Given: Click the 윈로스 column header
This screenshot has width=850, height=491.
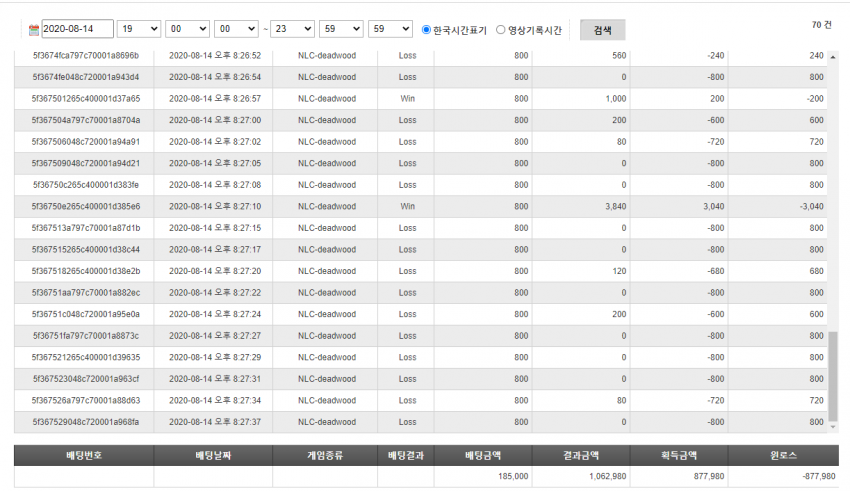Looking at the screenshot, I should [x=783, y=455].
